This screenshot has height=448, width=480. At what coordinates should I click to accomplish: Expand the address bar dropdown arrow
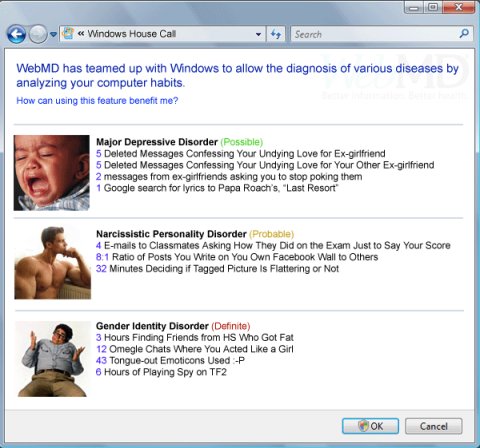point(258,34)
